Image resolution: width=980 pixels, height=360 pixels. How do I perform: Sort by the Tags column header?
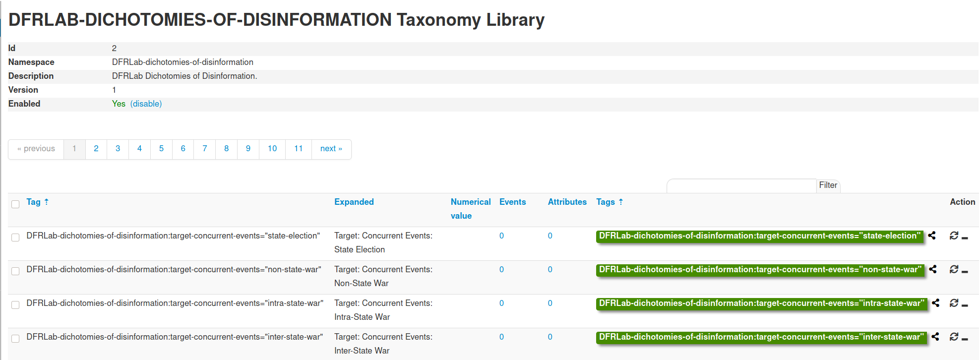click(x=606, y=202)
